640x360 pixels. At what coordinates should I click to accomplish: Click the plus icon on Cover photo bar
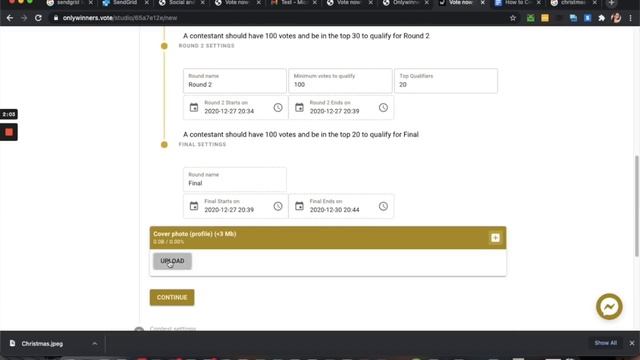tap(495, 238)
